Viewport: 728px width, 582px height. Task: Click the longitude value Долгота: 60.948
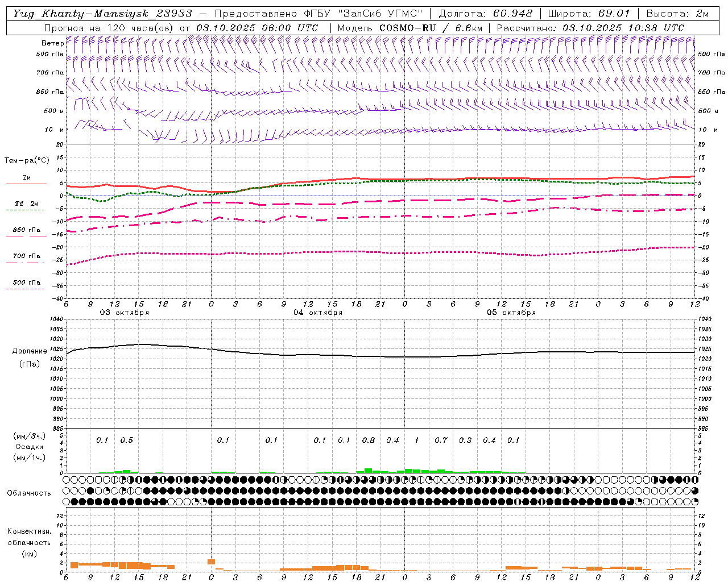pos(486,14)
